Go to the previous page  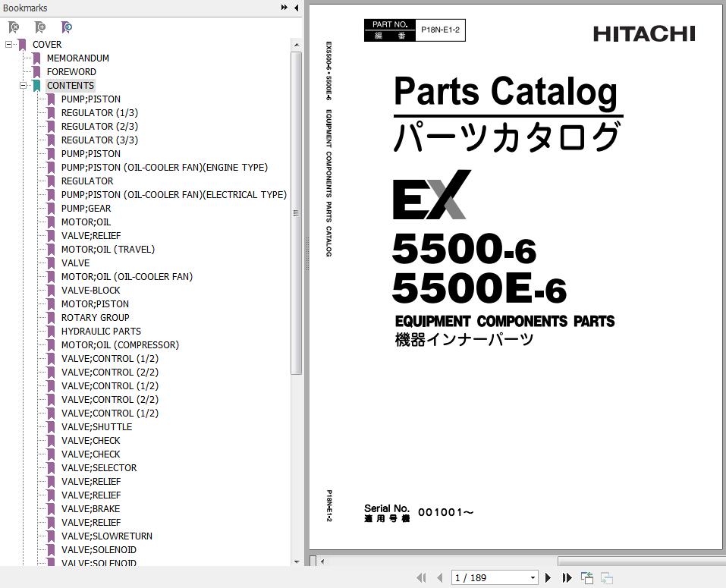click(x=440, y=577)
